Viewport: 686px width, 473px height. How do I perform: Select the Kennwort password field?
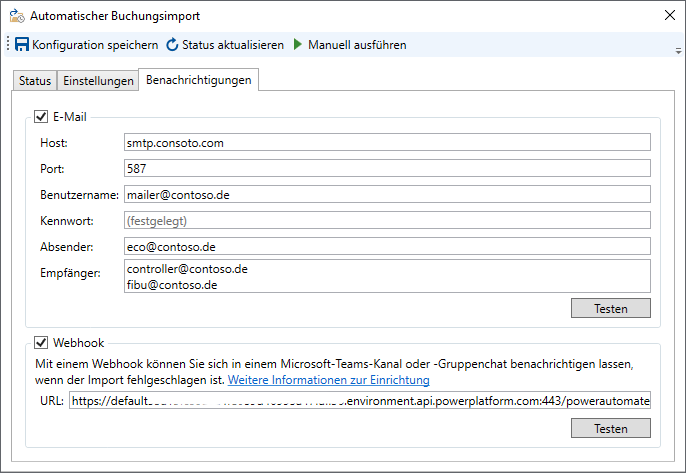pos(387,220)
